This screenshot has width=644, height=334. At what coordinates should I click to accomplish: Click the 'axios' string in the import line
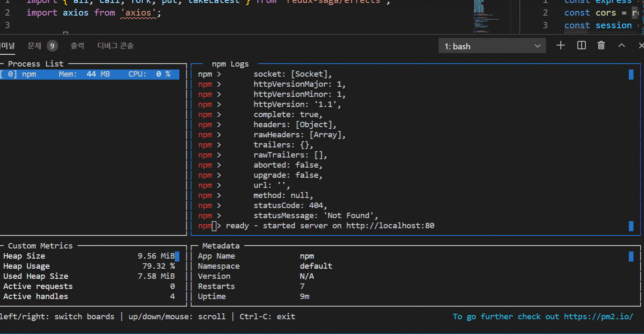[x=138, y=13]
